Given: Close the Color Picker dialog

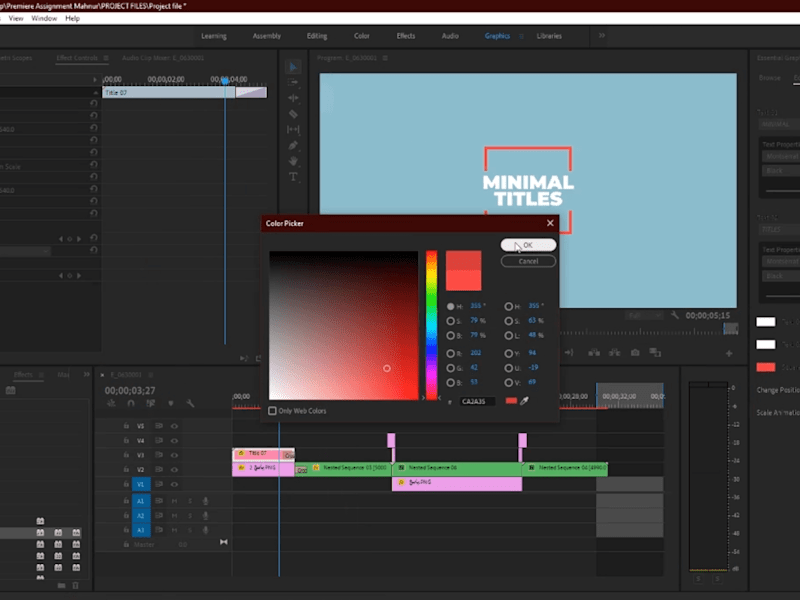Looking at the screenshot, I should [x=550, y=223].
